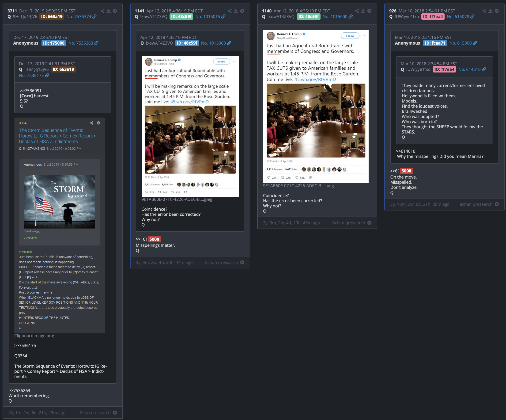Open post link No. 1015000 in post 1140 header
This screenshot has height=420, width=506.
[338, 17]
